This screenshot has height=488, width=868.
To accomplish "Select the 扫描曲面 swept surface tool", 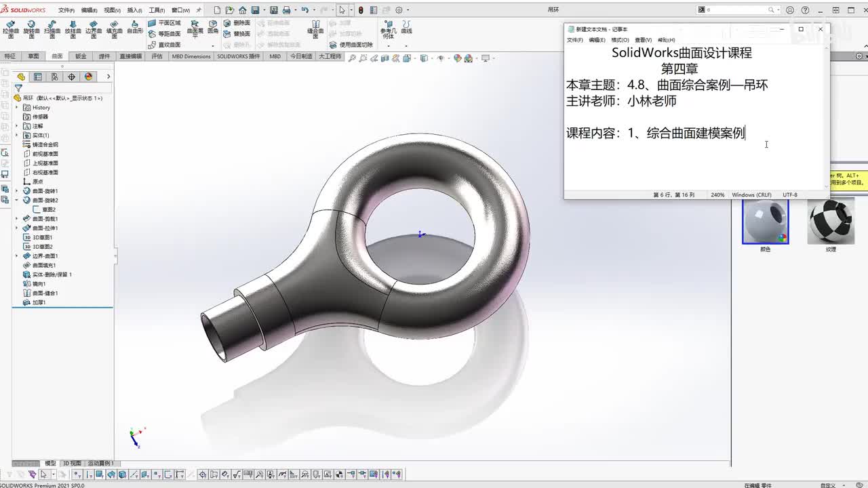I will (x=52, y=29).
